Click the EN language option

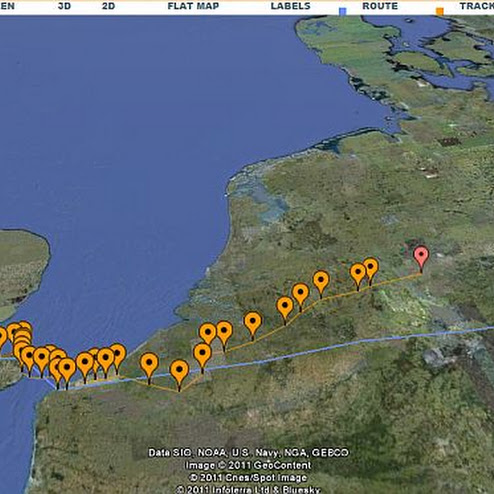tap(7, 6)
